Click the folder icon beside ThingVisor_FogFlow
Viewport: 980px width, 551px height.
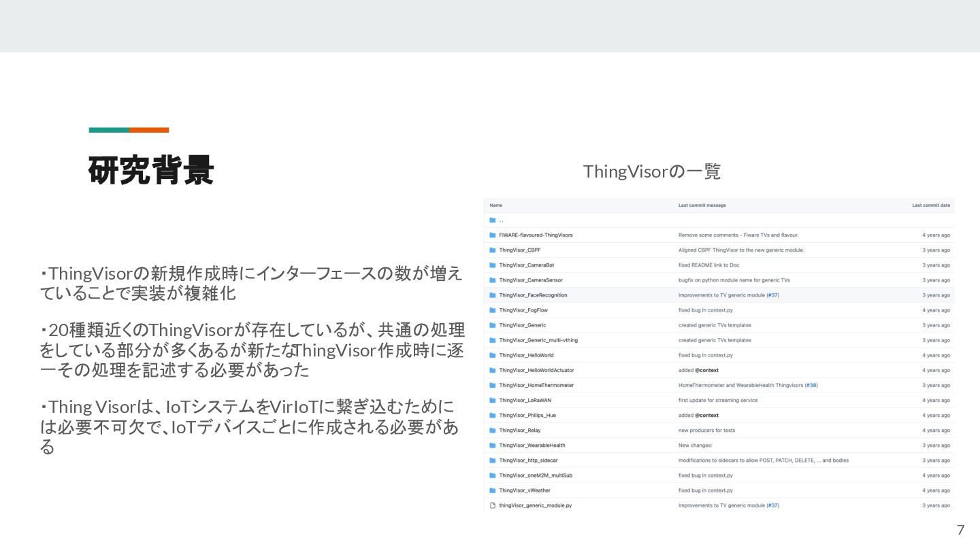pyautogui.click(x=492, y=310)
